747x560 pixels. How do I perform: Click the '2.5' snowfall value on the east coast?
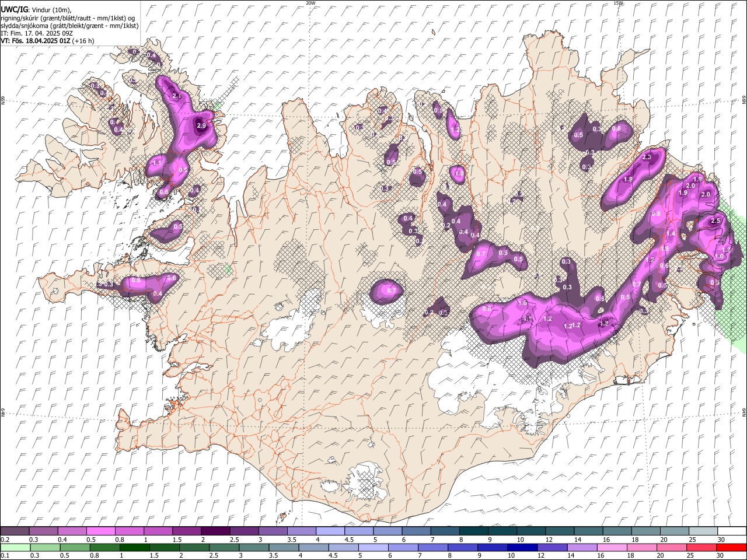tap(715, 221)
